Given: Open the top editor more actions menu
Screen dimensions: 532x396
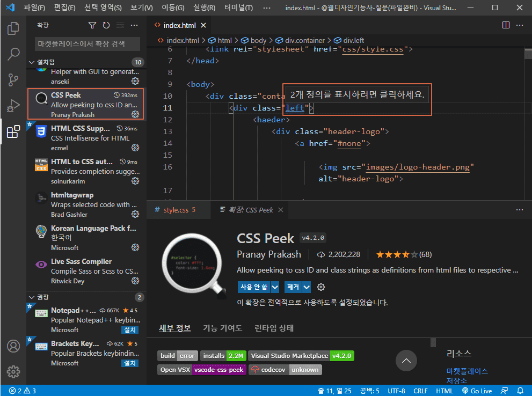Looking at the screenshot, I should (520, 25).
